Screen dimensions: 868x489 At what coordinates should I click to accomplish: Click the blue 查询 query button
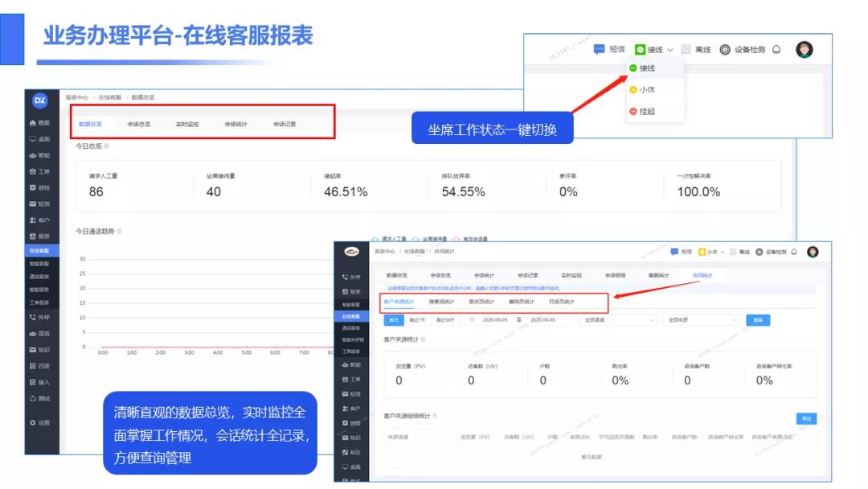758,319
